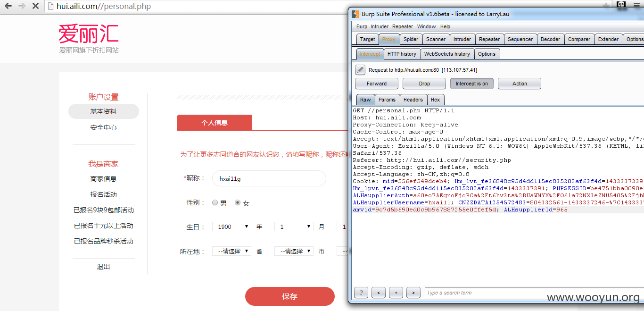Select the 女 gender radio button

[x=238, y=202]
